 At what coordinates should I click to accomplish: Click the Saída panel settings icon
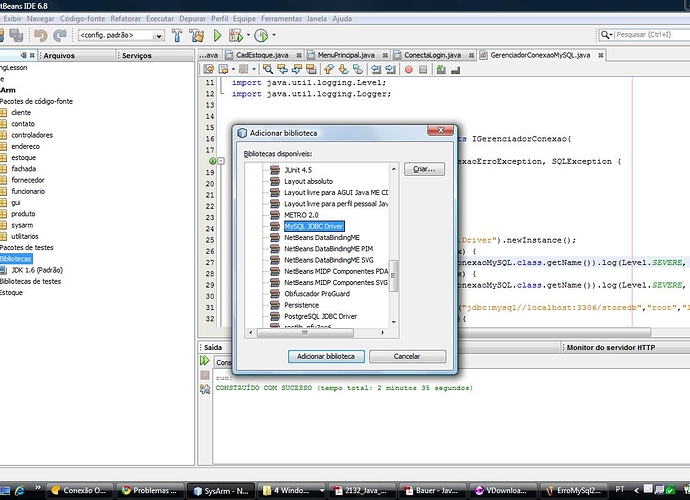pos(205,389)
